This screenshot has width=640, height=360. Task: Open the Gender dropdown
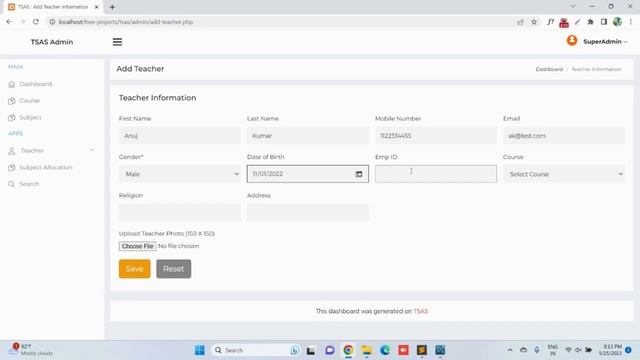pos(180,174)
